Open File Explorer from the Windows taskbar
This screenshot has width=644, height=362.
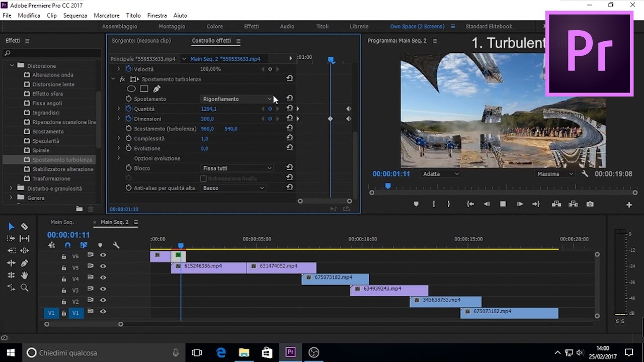[244, 352]
